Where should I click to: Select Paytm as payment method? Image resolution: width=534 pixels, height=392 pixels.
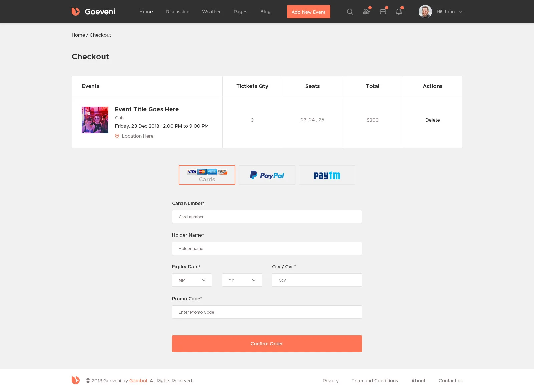pos(327,175)
